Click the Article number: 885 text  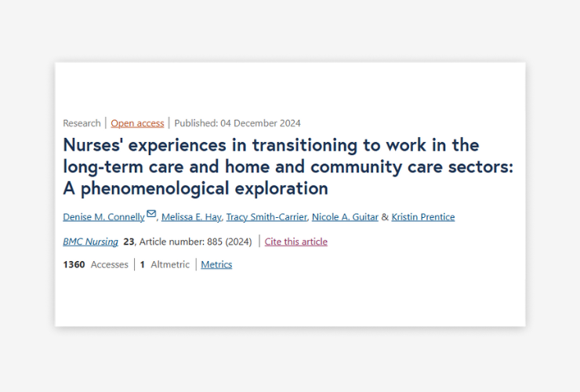click(x=181, y=241)
